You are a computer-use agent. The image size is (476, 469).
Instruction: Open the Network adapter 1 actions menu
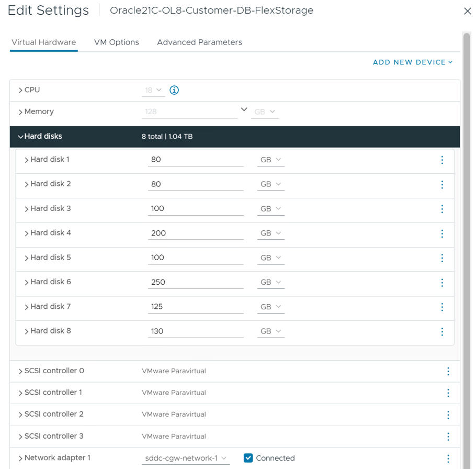(x=448, y=459)
